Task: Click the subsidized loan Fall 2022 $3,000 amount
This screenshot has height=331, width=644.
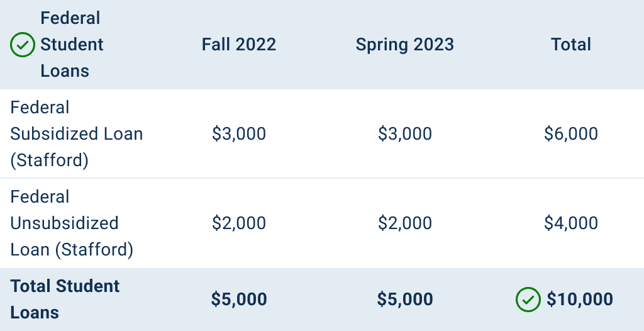Action: [238, 133]
